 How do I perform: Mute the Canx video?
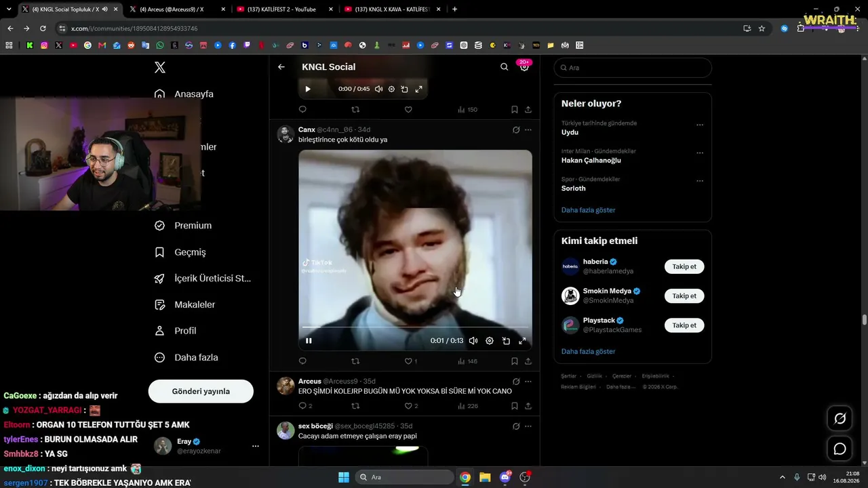473,341
